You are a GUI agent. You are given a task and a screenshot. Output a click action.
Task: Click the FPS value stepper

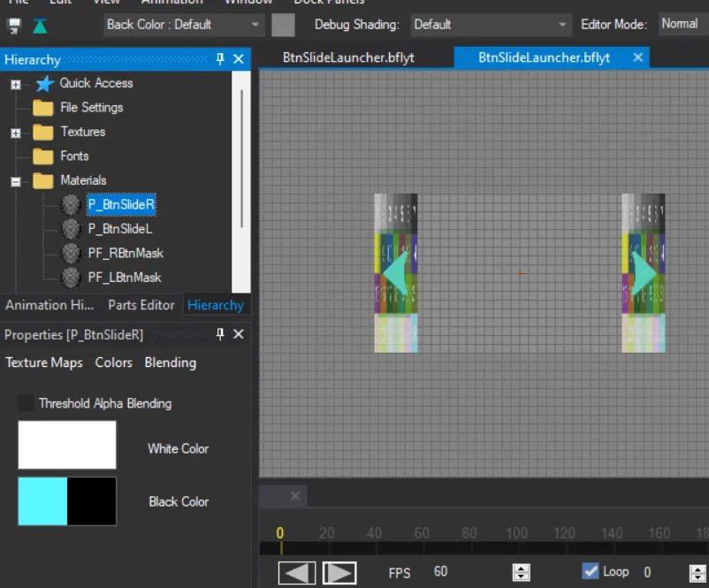522,573
